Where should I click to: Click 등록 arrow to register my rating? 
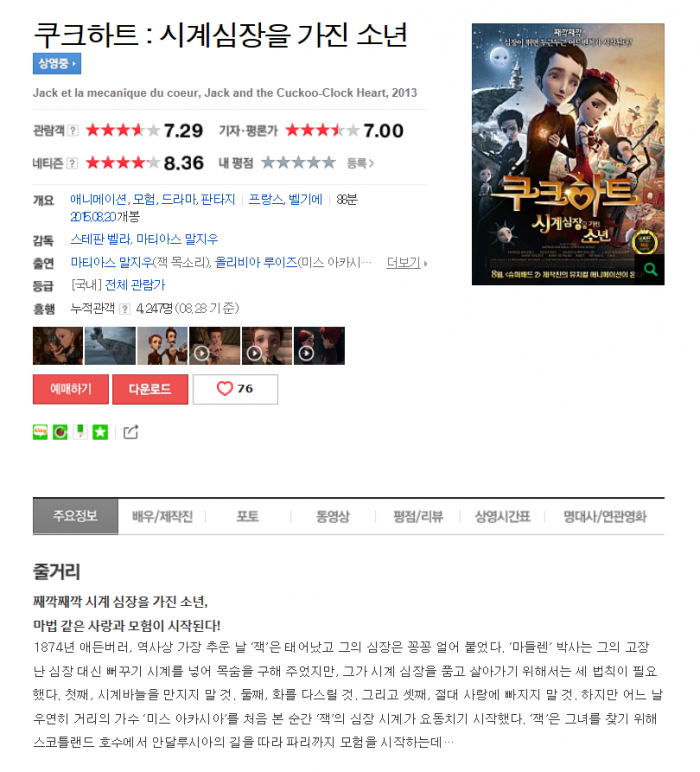(360, 163)
